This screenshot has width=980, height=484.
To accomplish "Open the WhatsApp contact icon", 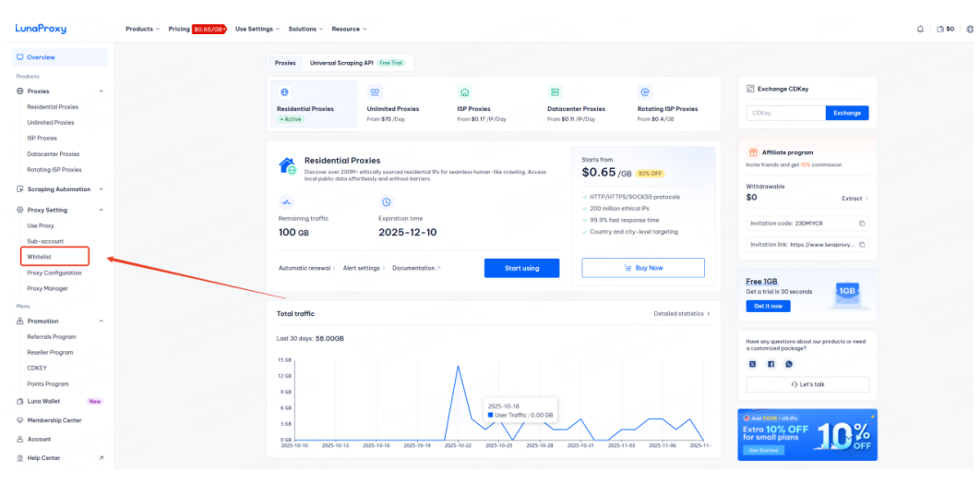I will pos(788,364).
